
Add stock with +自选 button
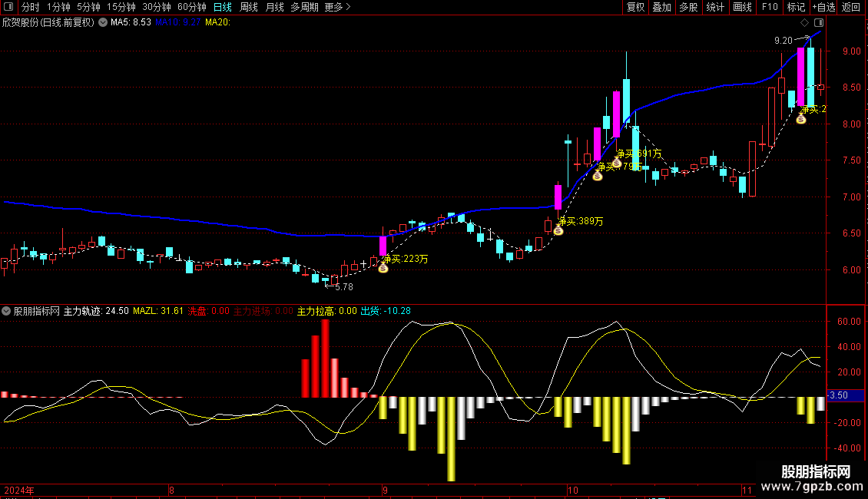tap(823, 7)
